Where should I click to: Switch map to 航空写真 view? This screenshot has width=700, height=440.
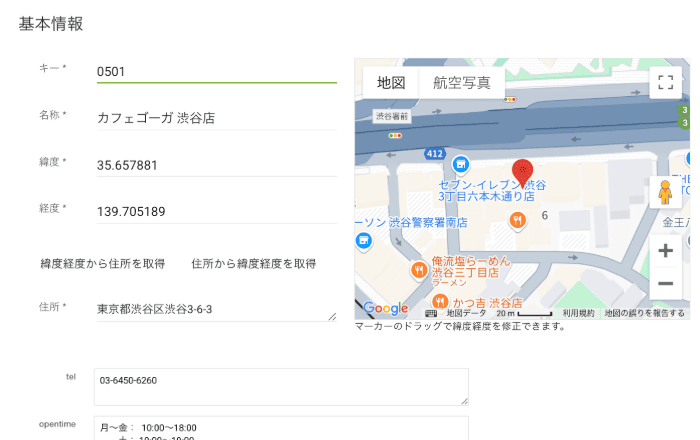pyautogui.click(x=462, y=83)
